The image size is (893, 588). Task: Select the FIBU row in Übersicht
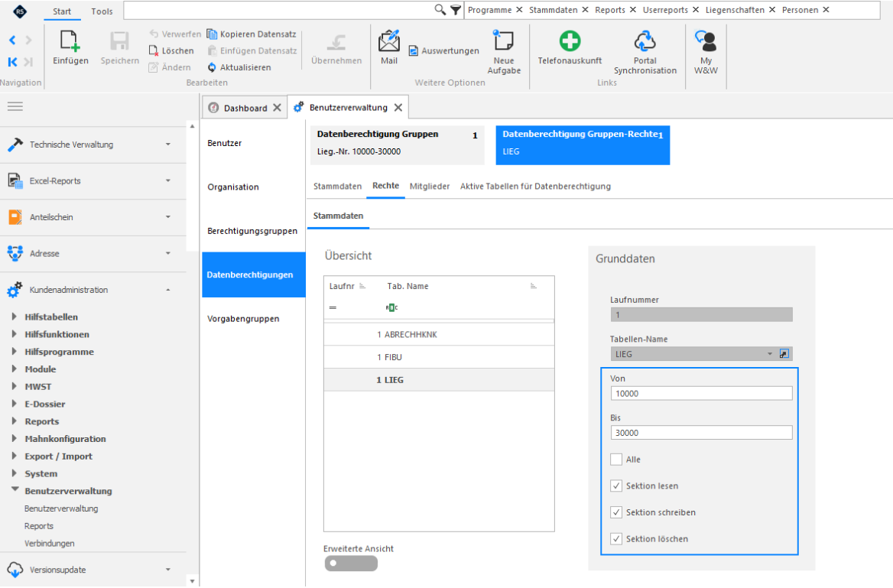(439, 357)
